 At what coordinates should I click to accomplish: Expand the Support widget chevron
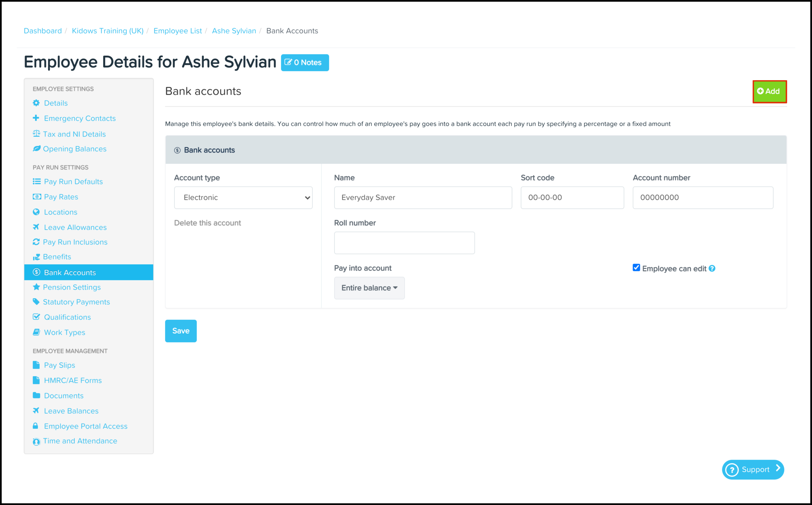pyautogui.click(x=778, y=468)
